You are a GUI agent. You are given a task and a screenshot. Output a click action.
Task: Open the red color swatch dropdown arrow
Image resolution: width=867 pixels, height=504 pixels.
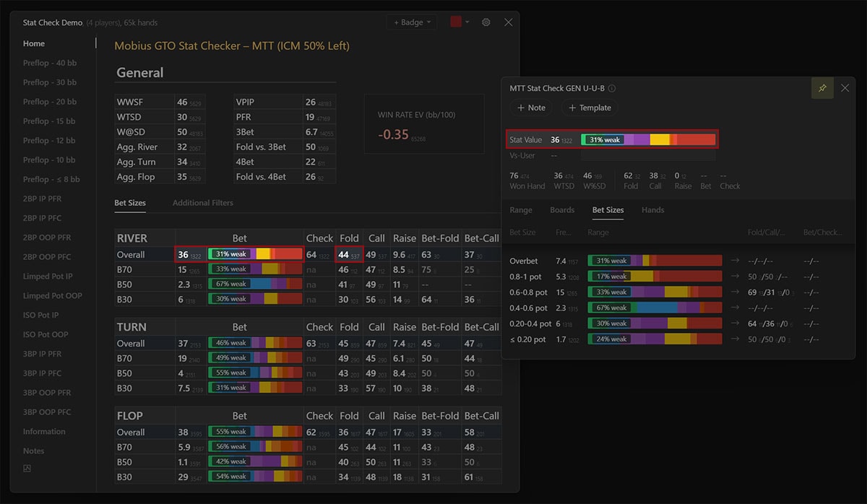[467, 22]
